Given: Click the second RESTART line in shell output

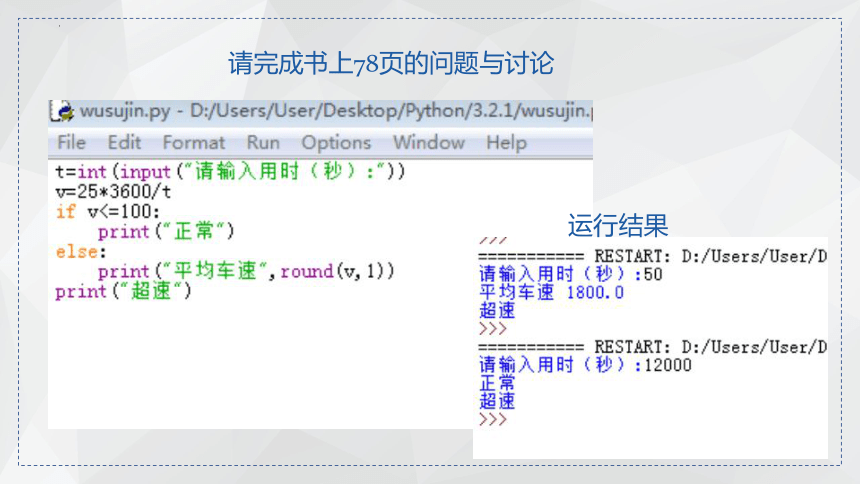Looking at the screenshot, I should 652,347.
